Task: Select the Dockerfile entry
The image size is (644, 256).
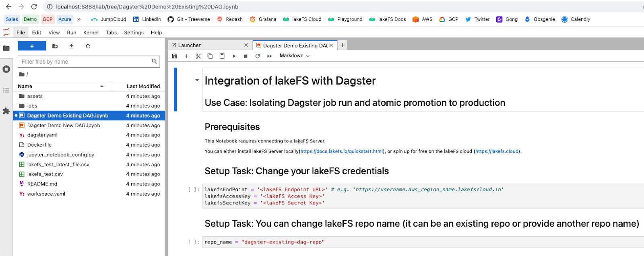Action: coord(89,145)
